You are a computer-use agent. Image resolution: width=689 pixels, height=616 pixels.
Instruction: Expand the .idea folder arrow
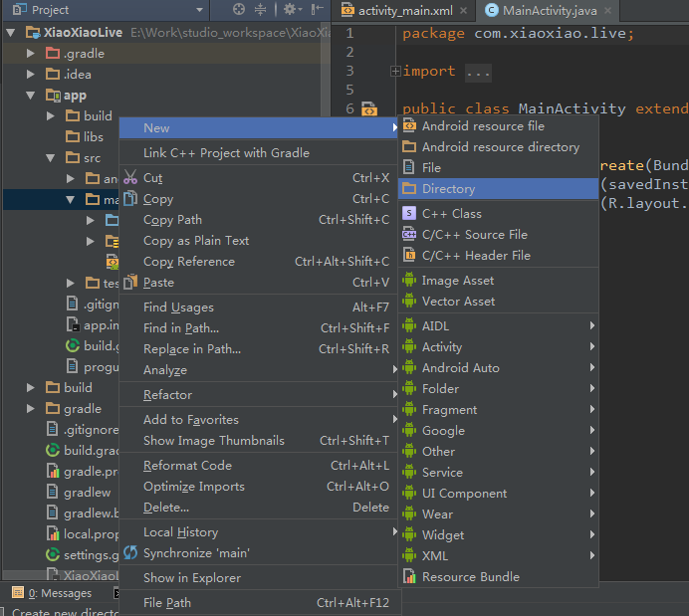pyautogui.click(x=30, y=75)
